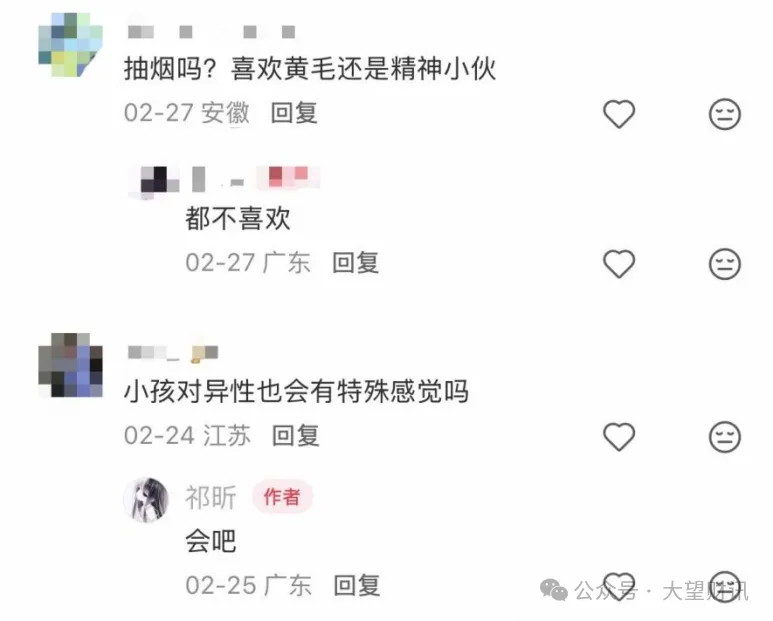Reply to the 02-24 Jiangsu comment

pyautogui.click(x=296, y=436)
